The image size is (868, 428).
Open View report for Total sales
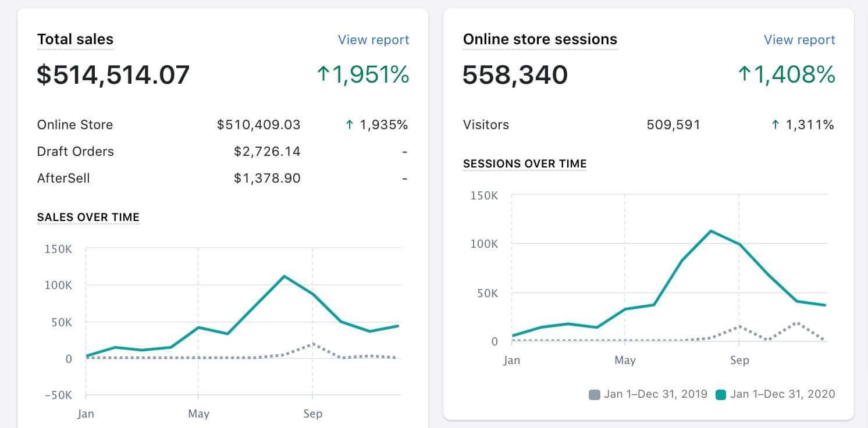[373, 40]
